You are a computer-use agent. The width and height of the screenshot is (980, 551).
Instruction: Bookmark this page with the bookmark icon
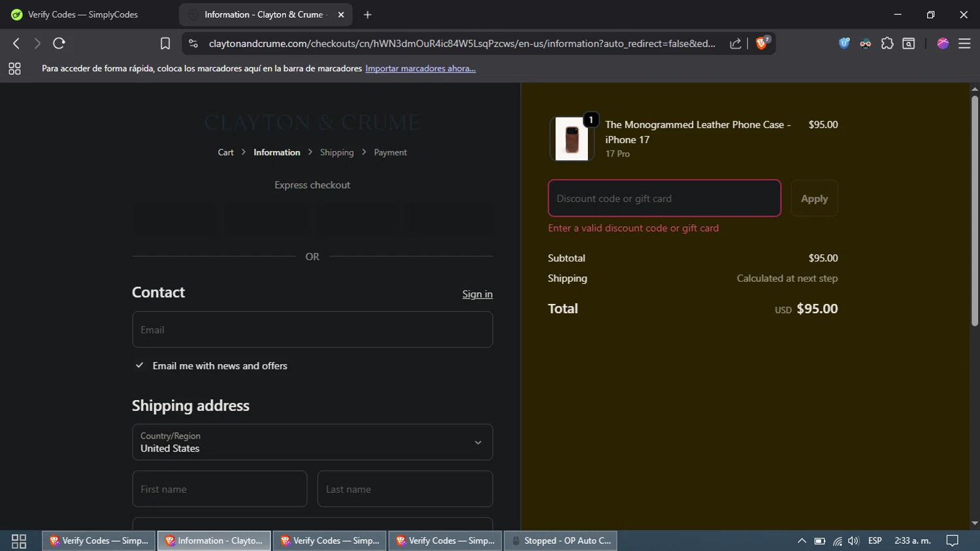tap(165, 43)
